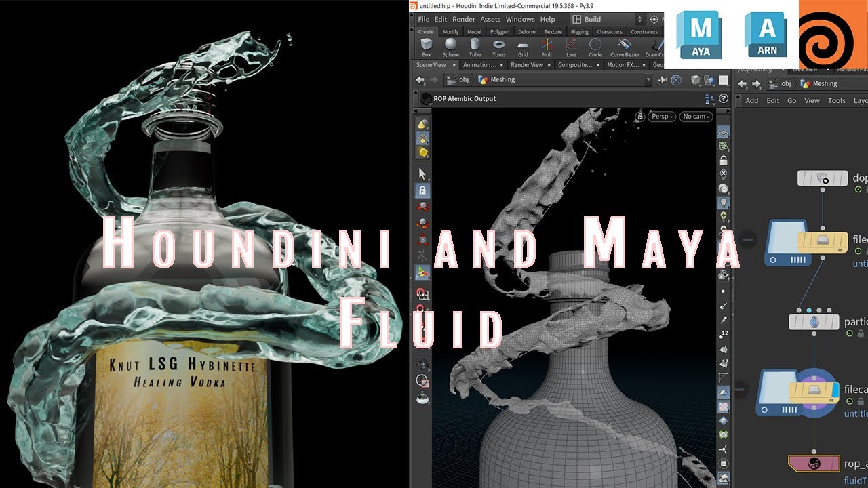Click the scene view back navigation arrow

pyautogui.click(x=420, y=80)
